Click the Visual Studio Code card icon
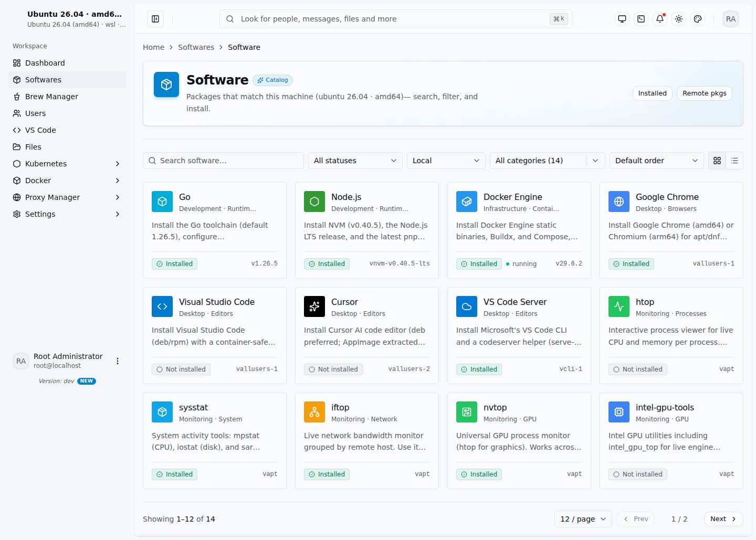Viewport: 756px width, 540px height. point(162,306)
